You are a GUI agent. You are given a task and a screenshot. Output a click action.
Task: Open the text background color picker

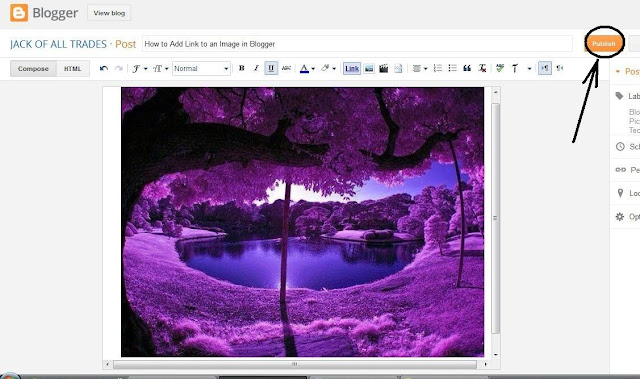328,69
